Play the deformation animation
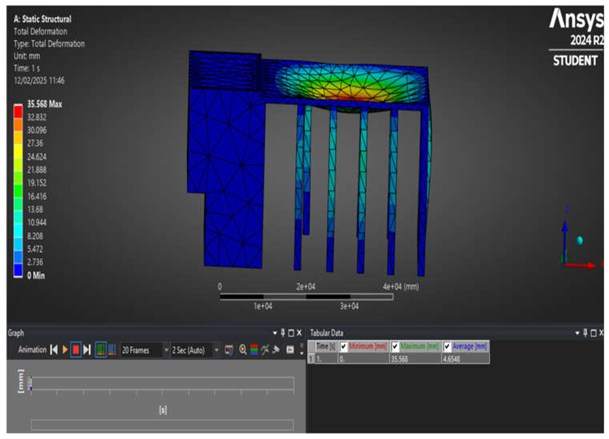The width and height of the screenshot is (609, 439). click(x=65, y=350)
